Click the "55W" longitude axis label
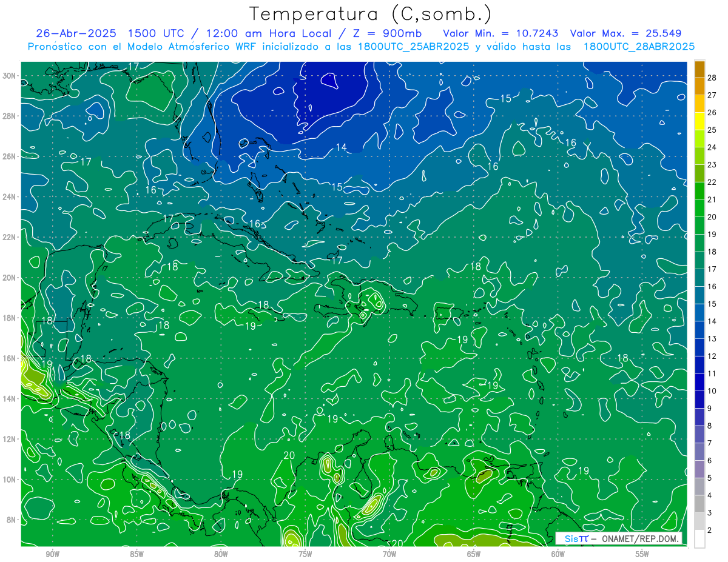Viewport: 728px width, 562px height. pyautogui.click(x=642, y=554)
